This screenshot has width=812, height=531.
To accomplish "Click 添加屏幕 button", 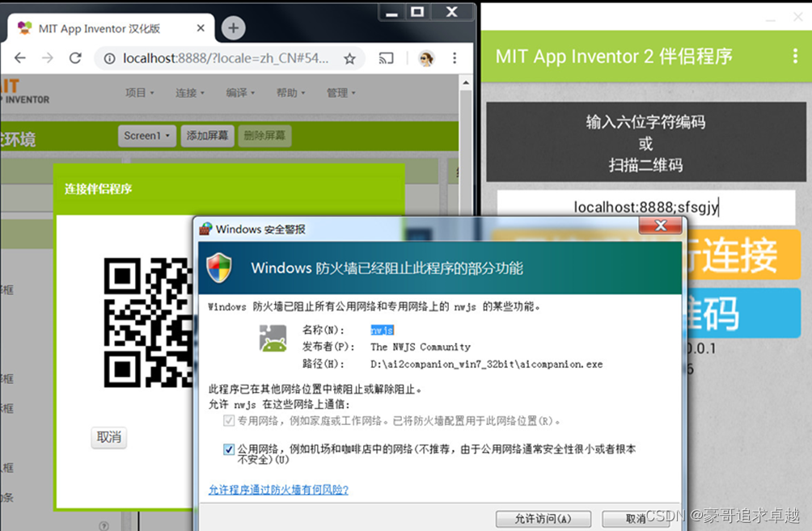I will click(207, 136).
